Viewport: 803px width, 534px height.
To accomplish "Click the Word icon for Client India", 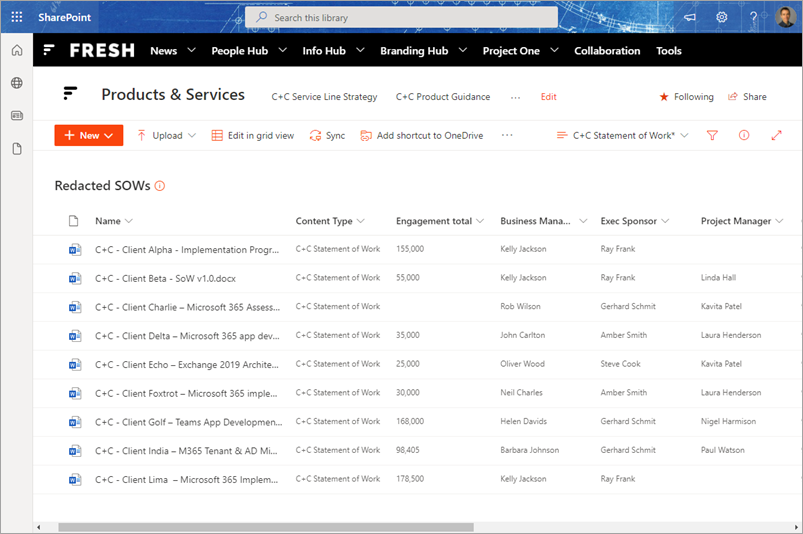I will (x=75, y=451).
